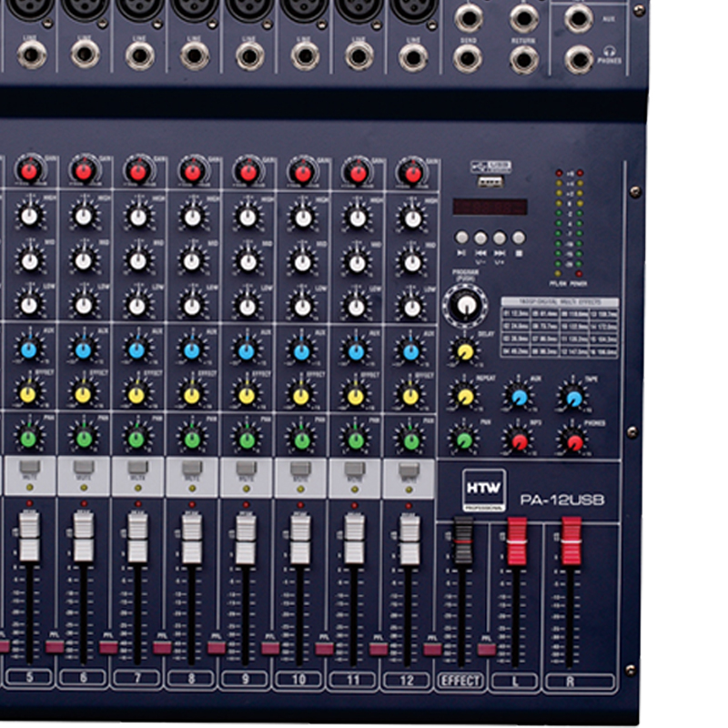Select channel 10 green PAN knob
728x728 pixels.
coord(301,440)
